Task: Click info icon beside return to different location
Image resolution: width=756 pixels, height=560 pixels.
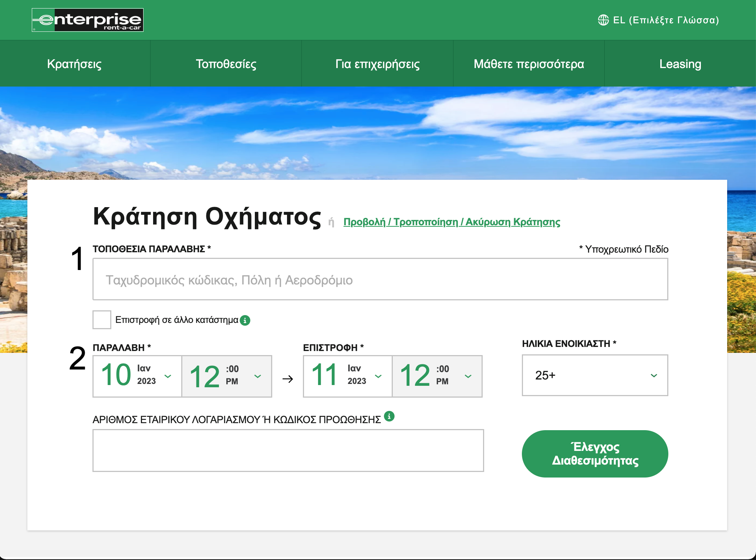Action: [x=245, y=320]
